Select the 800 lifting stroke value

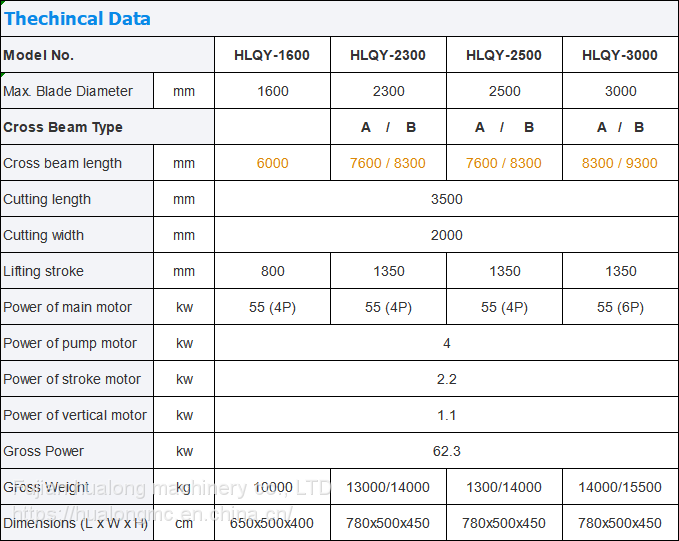point(272,271)
